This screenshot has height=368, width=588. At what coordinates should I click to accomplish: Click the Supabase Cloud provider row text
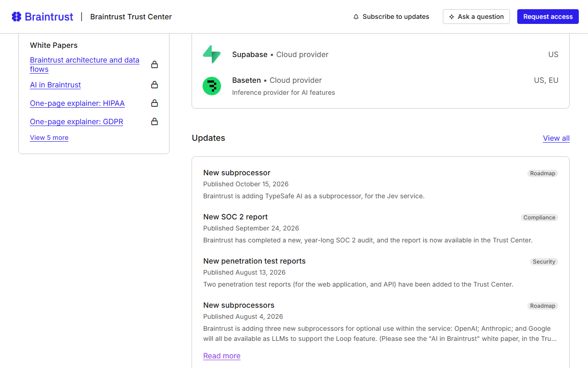[280, 54]
